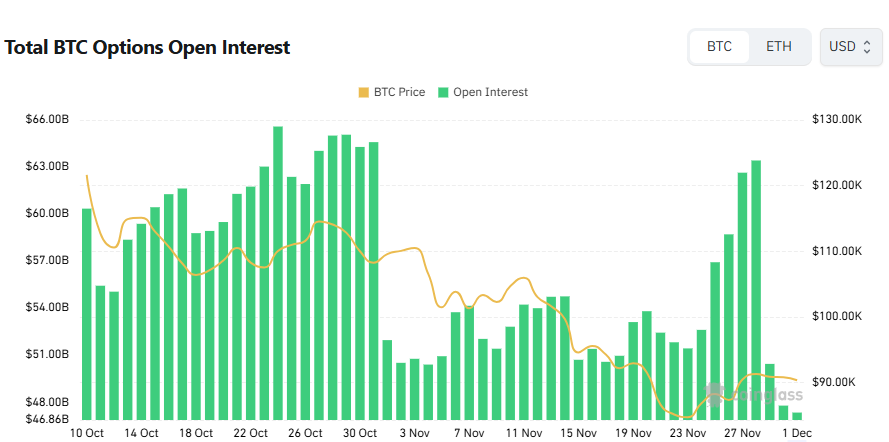Click the 23 Nov x-axis date label

(688, 433)
